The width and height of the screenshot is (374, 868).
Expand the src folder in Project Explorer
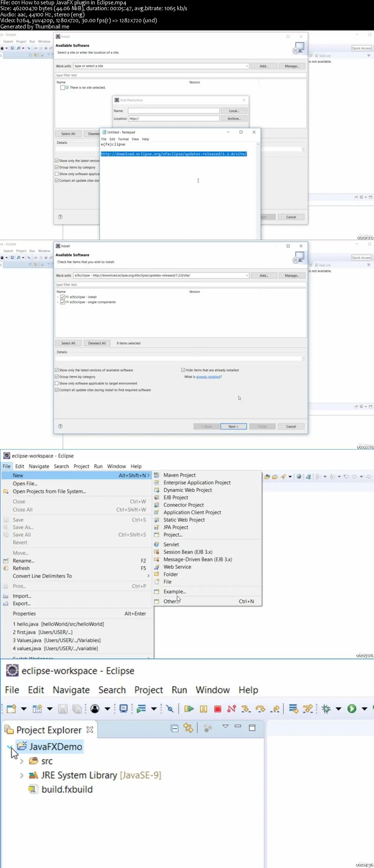coord(22,761)
